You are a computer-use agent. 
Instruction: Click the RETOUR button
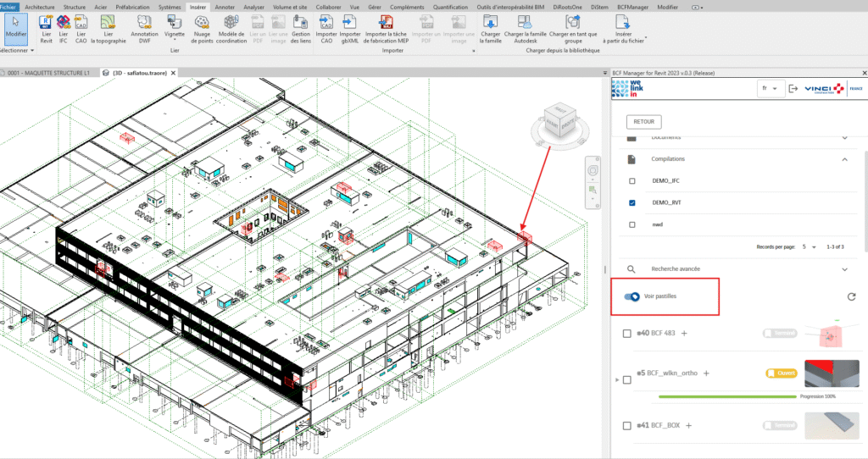(x=643, y=122)
